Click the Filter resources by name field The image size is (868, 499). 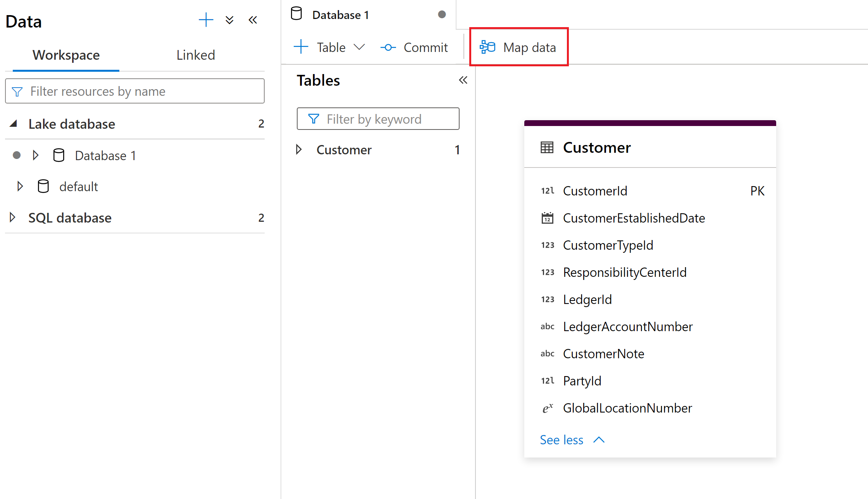tap(134, 92)
